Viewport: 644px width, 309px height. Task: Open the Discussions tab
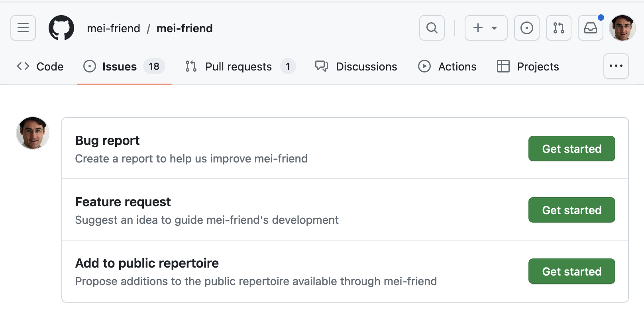click(356, 66)
